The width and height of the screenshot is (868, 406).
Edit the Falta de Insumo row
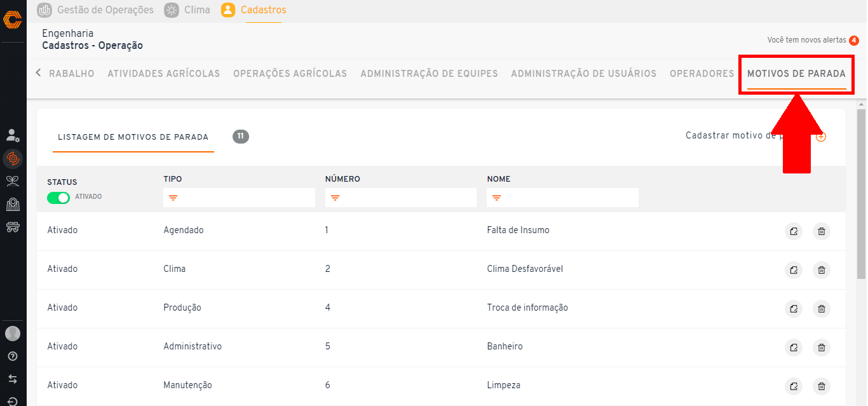[x=793, y=231]
